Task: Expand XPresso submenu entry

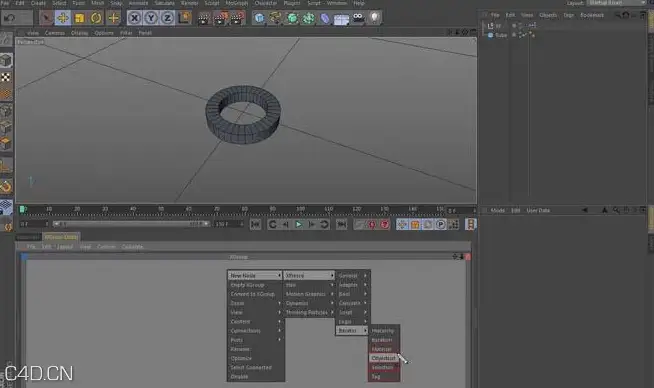Action: coord(309,276)
